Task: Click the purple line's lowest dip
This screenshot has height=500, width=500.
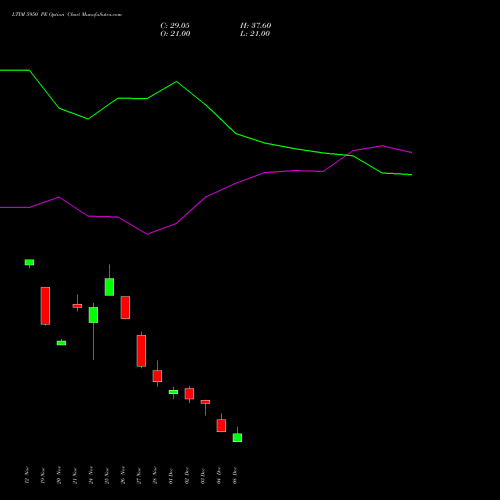Action: (147, 234)
